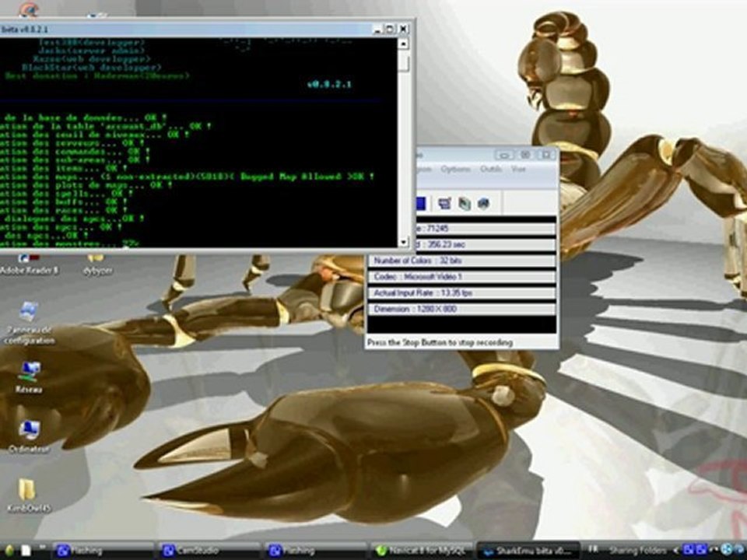Switch to Navicat 8 for MySQL taskbar button
Viewport: 747px width, 560px height.
422,551
